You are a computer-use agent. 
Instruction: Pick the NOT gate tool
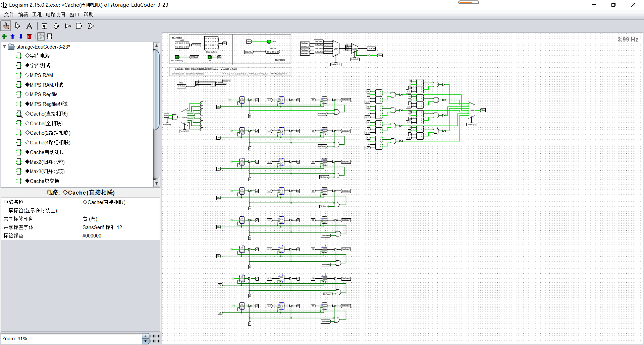[68, 26]
